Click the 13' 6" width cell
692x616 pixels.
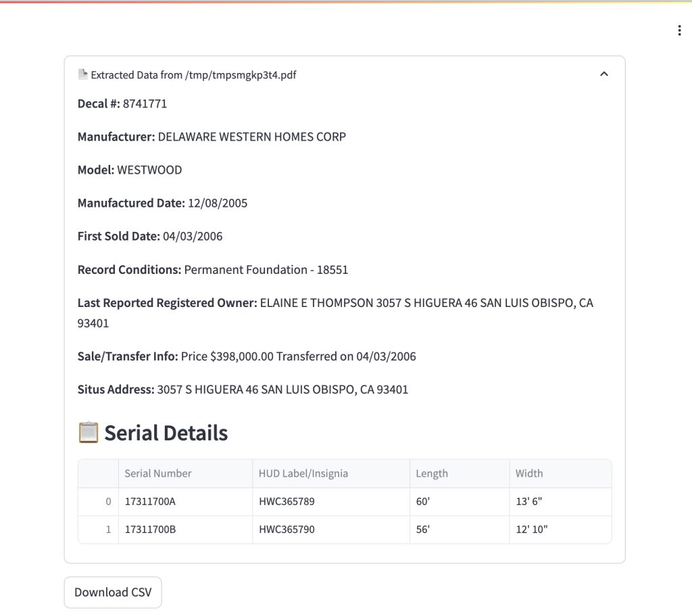(x=531, y=502)
